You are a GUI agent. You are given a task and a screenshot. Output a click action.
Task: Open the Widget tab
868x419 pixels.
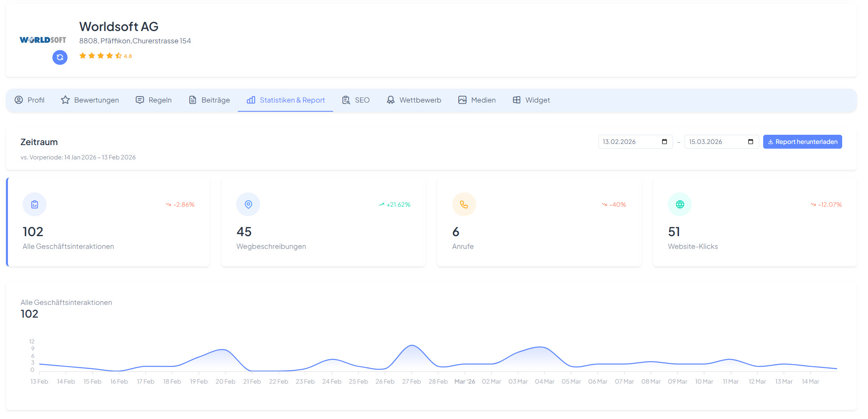(531, 100)
